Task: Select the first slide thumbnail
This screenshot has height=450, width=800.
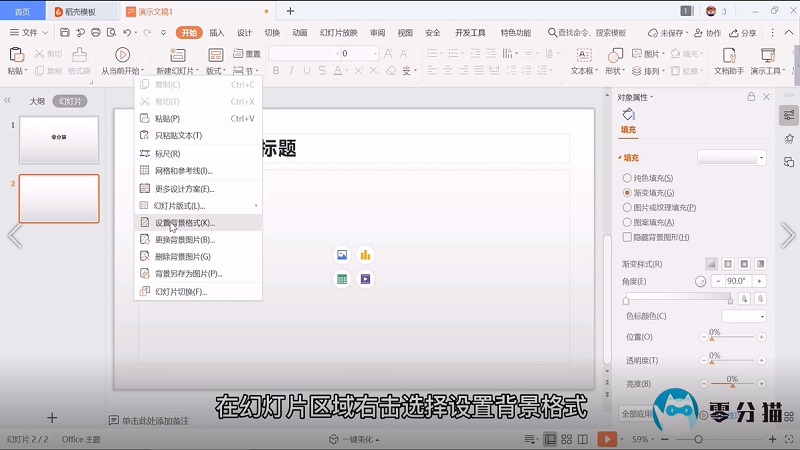Action: click(x=59, y=140)
